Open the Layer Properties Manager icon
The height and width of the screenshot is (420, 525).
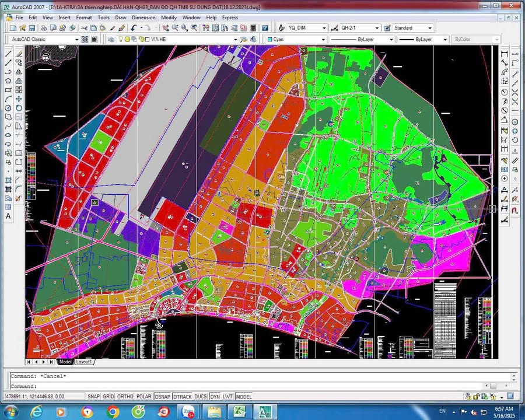tap(111, 40)
